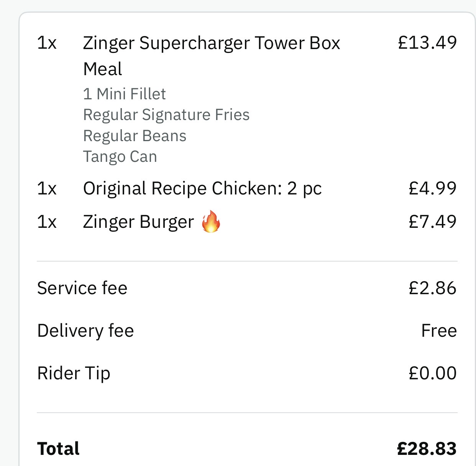Image resolution: width=476 pixels, height=466 pixels.
Task: Click the £2.86 service fee amount
Action: point(433,288)
